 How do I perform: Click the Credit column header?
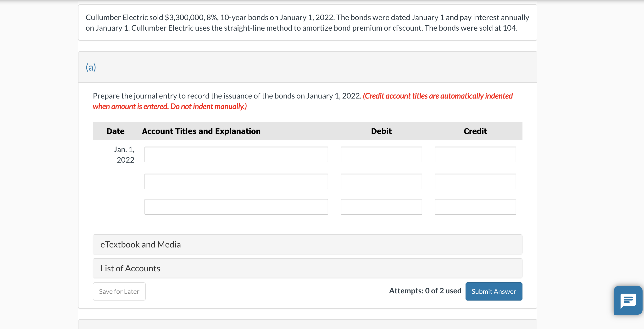pos(475,131)
